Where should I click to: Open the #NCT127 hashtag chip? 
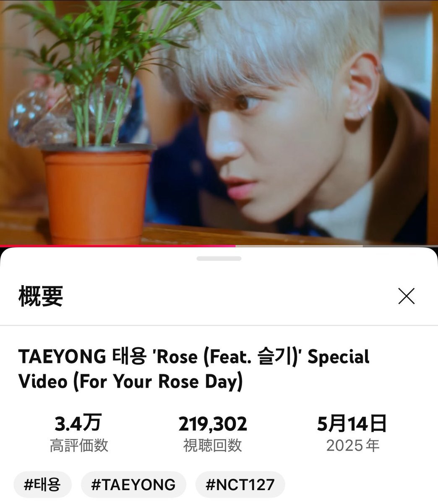240,484
